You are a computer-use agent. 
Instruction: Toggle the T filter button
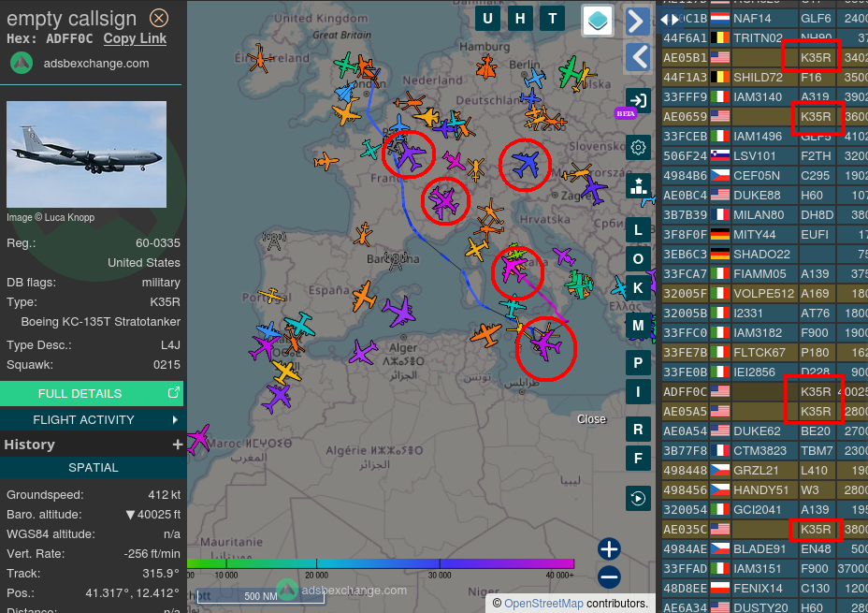tap(552, 19)
